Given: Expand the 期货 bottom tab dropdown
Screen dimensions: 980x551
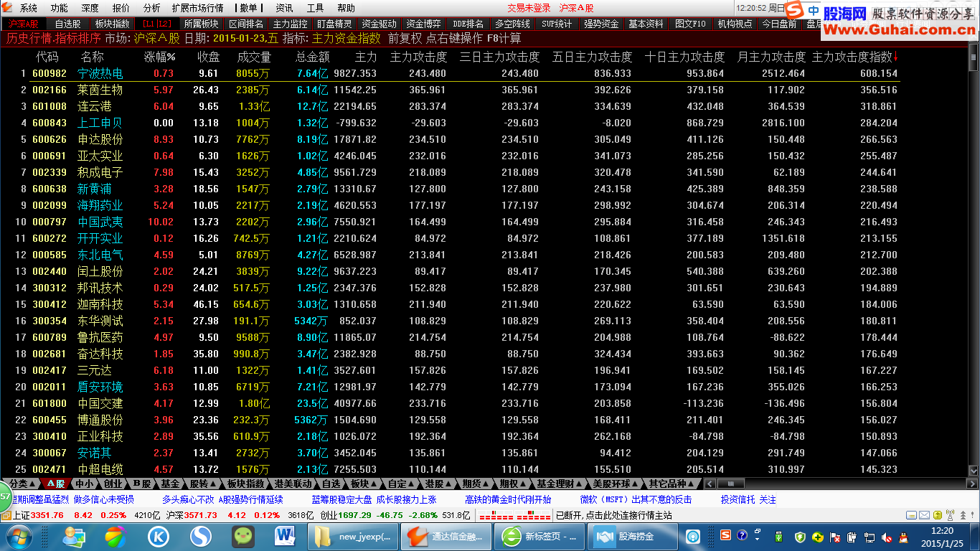Looking at the screenshot, I should (477, 484).
